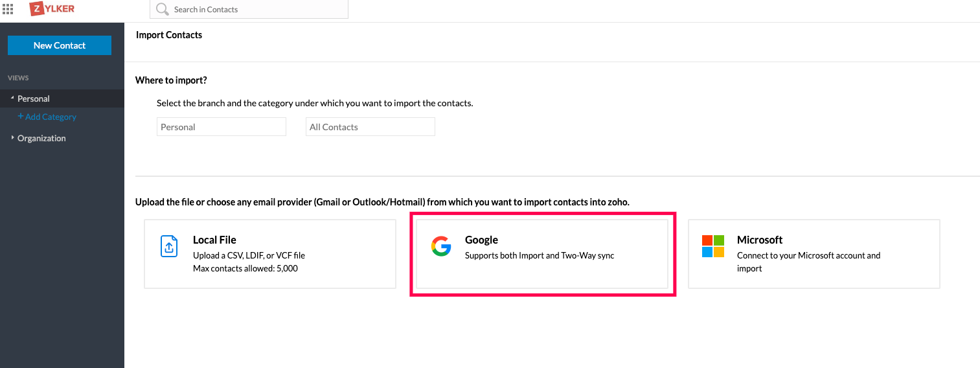This screenshot has width=980, height=368.
Task: Open the Add Category link
Action: click(x=51, y=117)
